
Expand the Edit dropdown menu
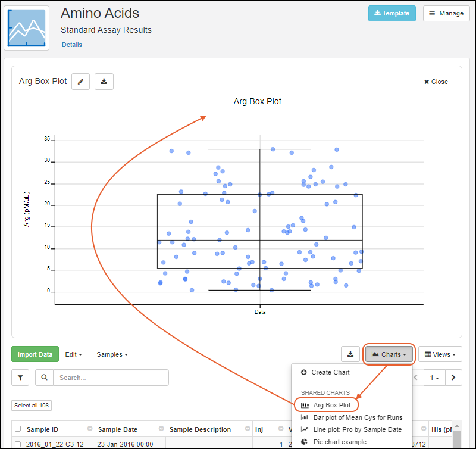[73, 354]
